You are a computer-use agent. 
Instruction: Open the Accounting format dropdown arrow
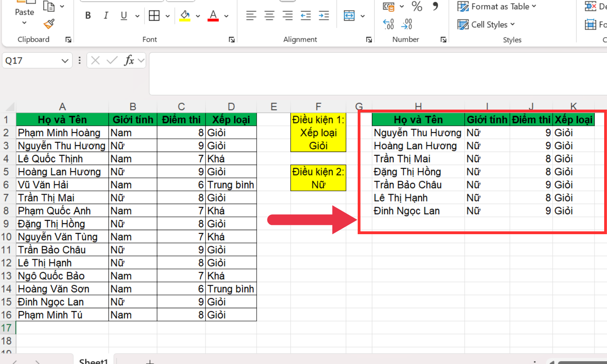coord(401,6)
